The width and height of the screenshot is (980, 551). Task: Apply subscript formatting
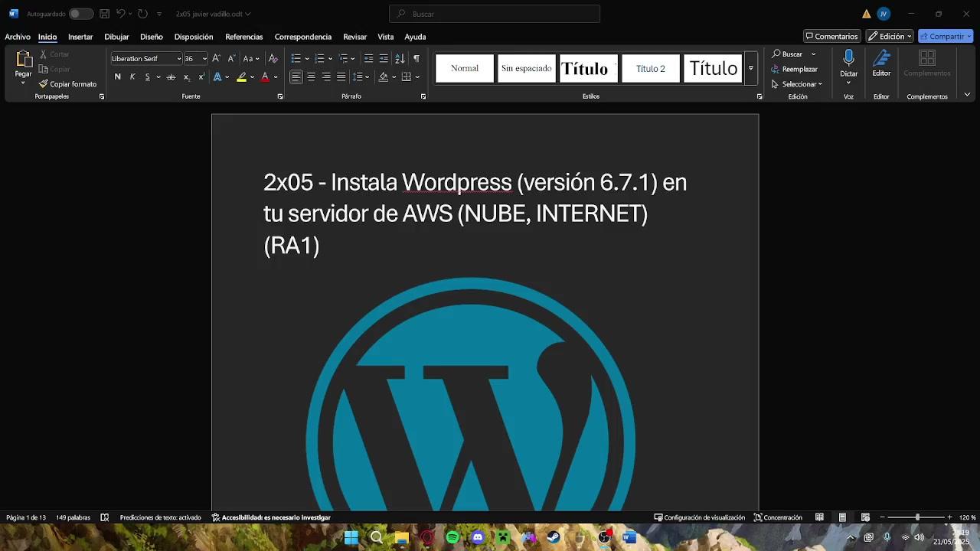click(186, 77)
